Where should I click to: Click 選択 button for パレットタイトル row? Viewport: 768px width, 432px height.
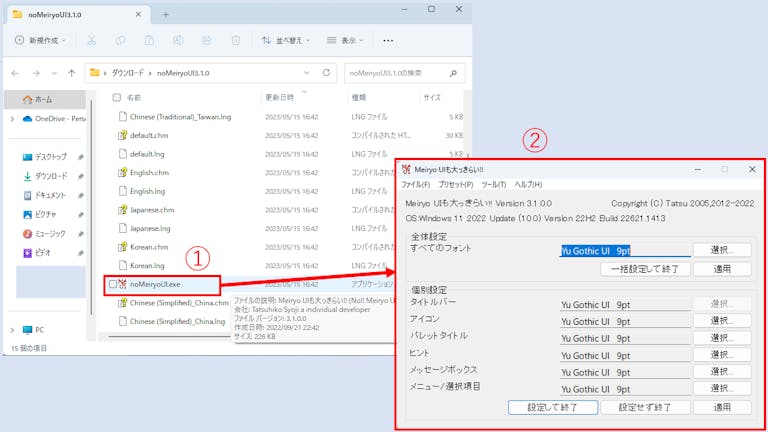722,338
